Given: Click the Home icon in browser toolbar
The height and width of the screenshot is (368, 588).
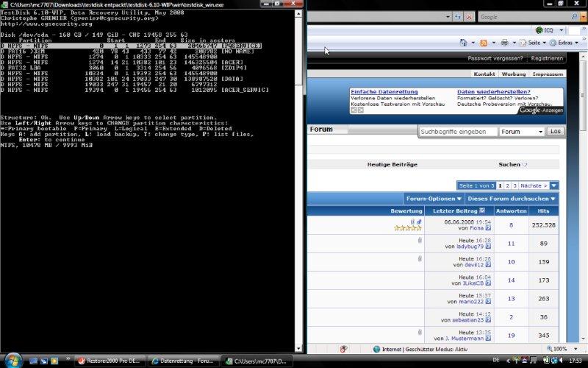Looking at the screenshot, I should 464,43.
